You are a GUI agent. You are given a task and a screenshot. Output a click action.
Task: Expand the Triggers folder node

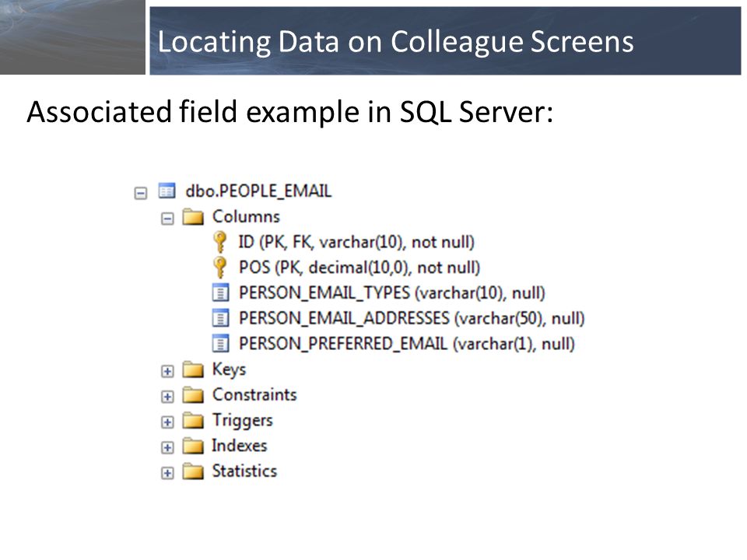pyautogui.click(x=167, y=422)
